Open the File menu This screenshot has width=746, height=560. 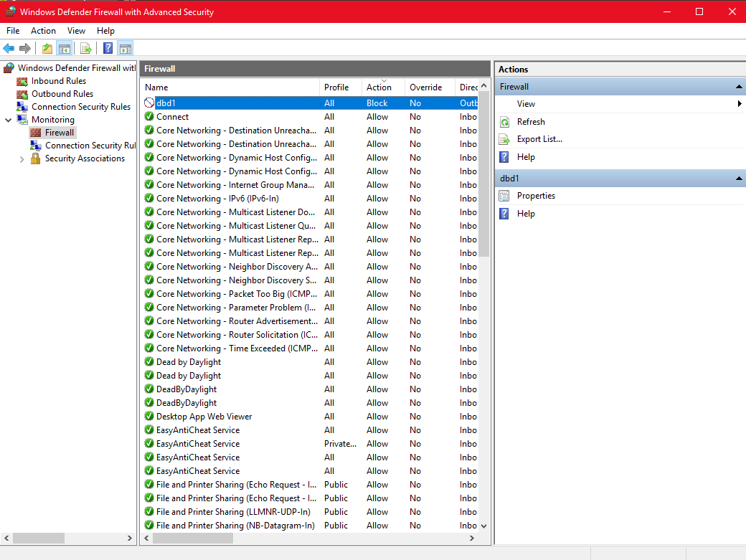coord(13,31)
